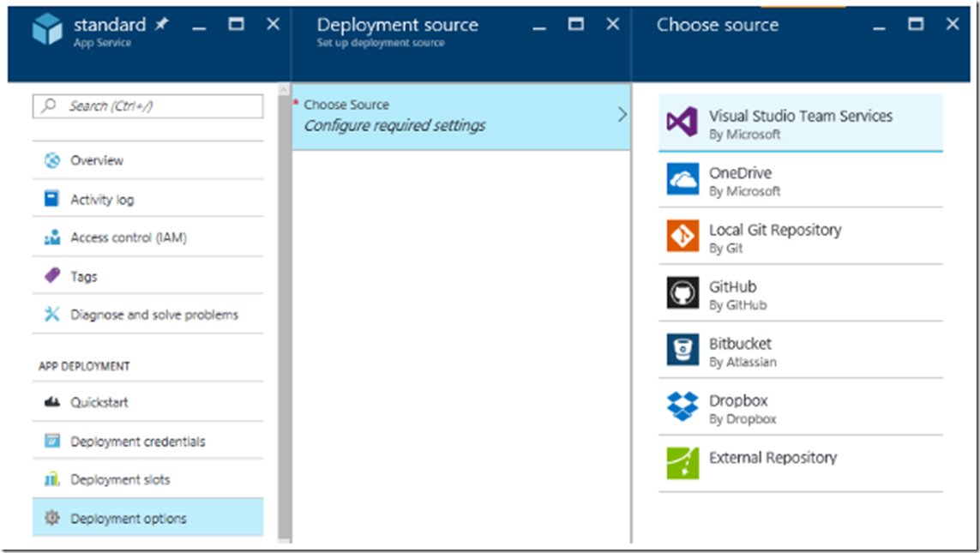Open the Overview menu item
This screenshot has width=980, height=553.
coord(148,160)
